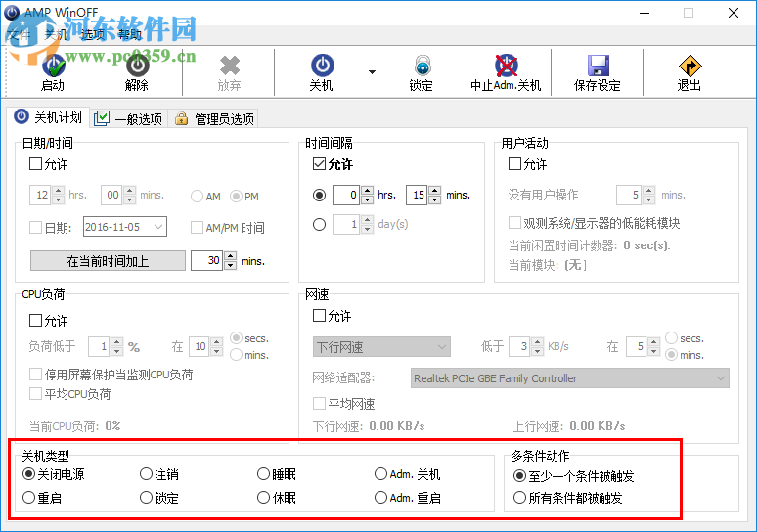Viewport: 757px width, 532px height.
Task: Enable 允许 checkbox under 日期/时间
Action: pyautogui.click(x=36, y=164)
